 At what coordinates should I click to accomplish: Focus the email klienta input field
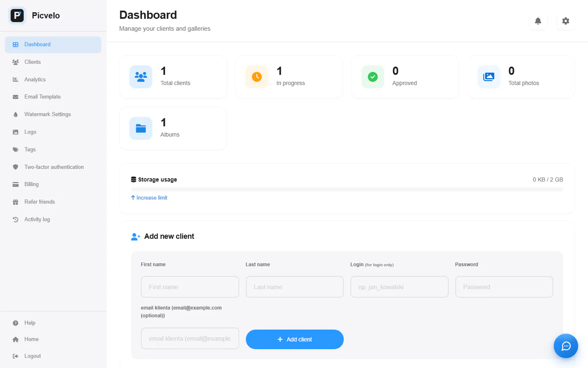190,339
